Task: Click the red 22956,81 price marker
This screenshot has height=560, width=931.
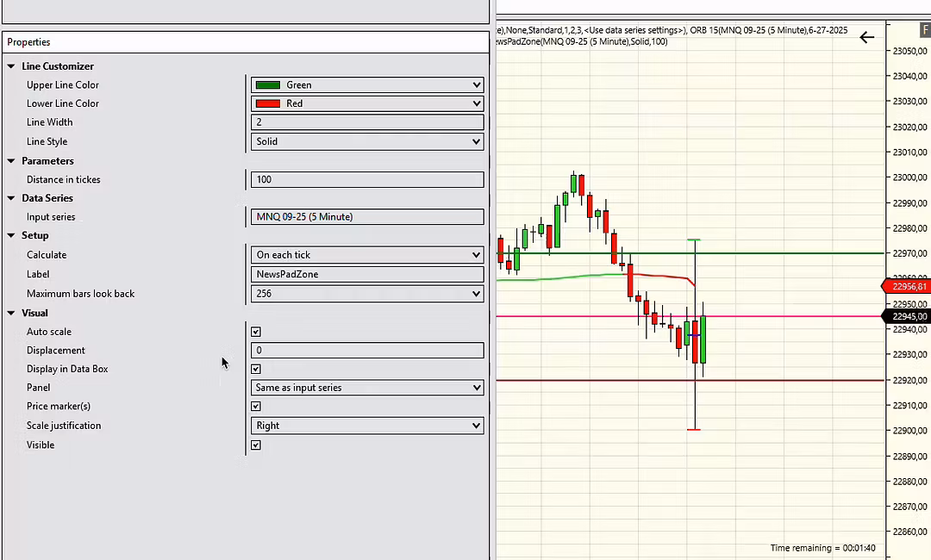Action: pyautogui.click(x=906, y=286)
